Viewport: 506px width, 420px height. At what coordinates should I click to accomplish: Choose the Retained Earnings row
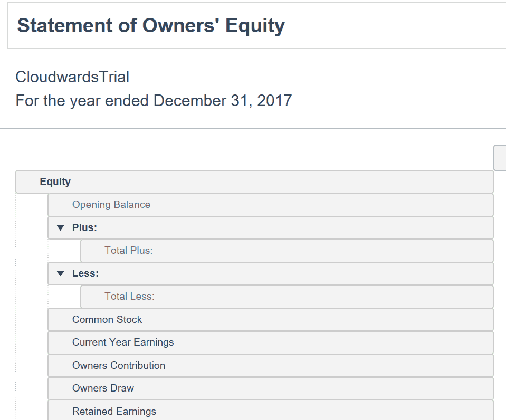tap(271, 411)
